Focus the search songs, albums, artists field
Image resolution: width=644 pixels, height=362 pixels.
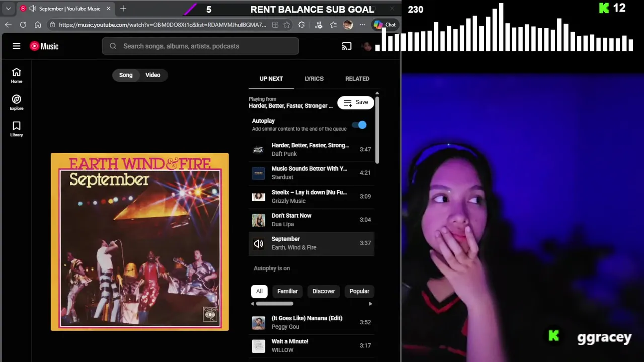tap(200, 46)
